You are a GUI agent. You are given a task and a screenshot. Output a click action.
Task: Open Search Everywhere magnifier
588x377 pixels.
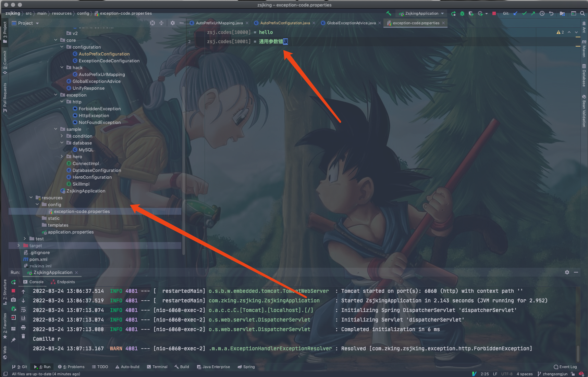[583, 13]
